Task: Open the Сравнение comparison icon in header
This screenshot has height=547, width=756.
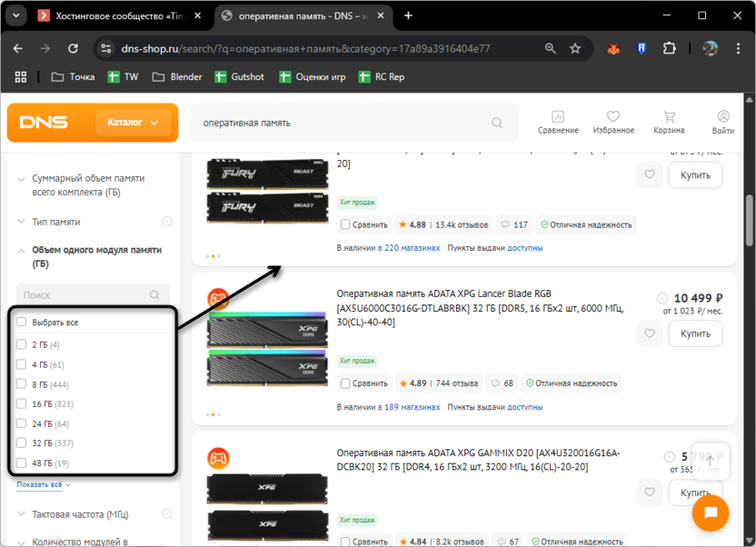Action: pos(558,123)
